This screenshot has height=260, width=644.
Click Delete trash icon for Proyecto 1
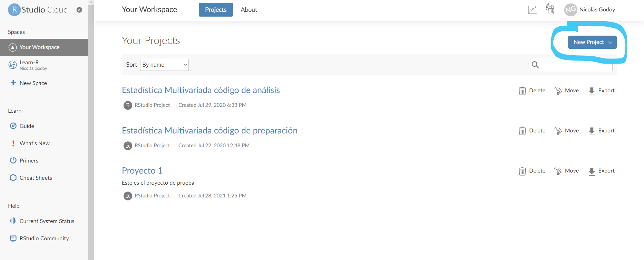(522, 171)
